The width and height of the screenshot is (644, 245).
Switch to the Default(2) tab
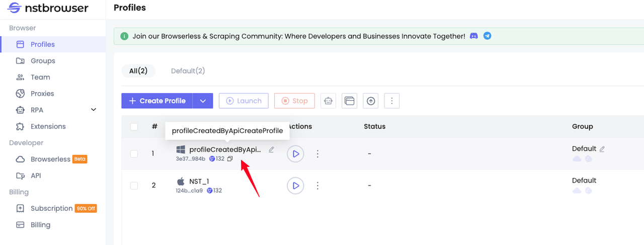tap(188, 71)
